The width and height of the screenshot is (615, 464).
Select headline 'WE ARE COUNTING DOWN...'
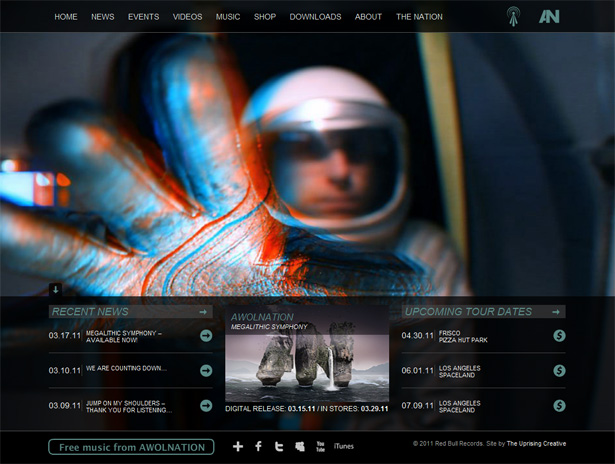coord(126,368)
